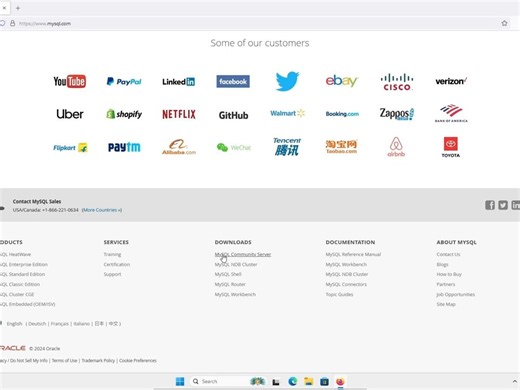Screen dimensions: 520x390
Task: Click the Netflix customer logo
Action: pyautogui.click(x=179, y=114)
